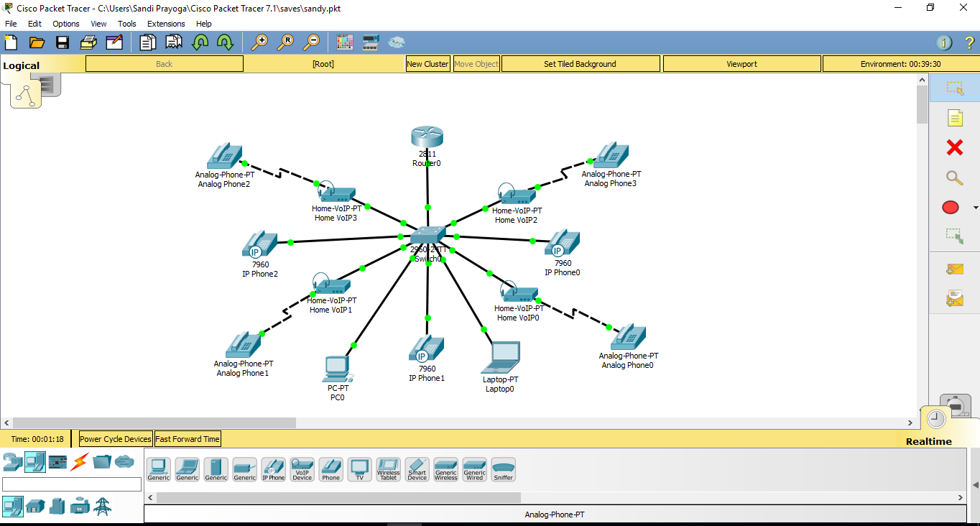980x526 pixels.
Task: Open the drawing palette icon
Action: tap(345, 42)
